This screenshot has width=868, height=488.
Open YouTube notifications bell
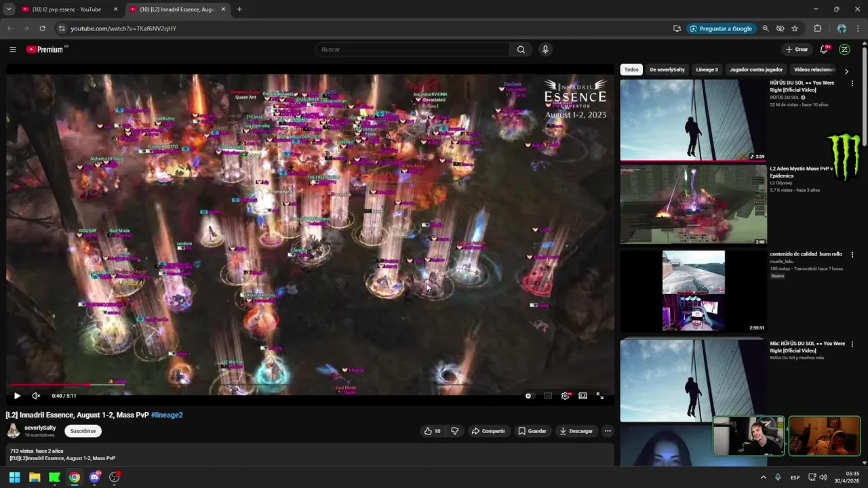(x=824, y=49)
